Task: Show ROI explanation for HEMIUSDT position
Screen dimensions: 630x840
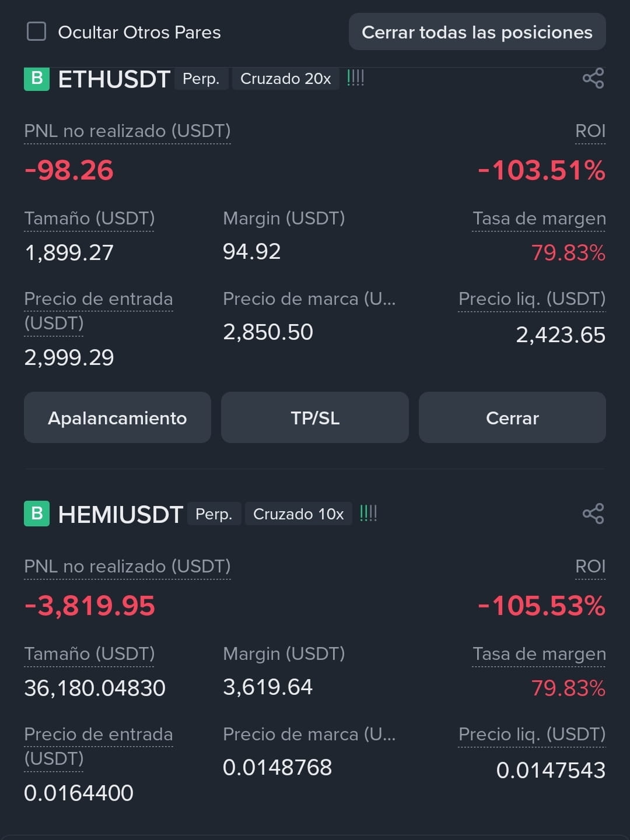Action: [590, 567]
